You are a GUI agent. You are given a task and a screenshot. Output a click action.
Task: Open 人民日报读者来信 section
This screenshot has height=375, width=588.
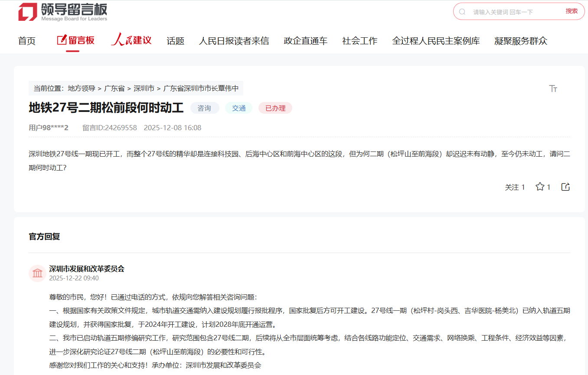234,41
